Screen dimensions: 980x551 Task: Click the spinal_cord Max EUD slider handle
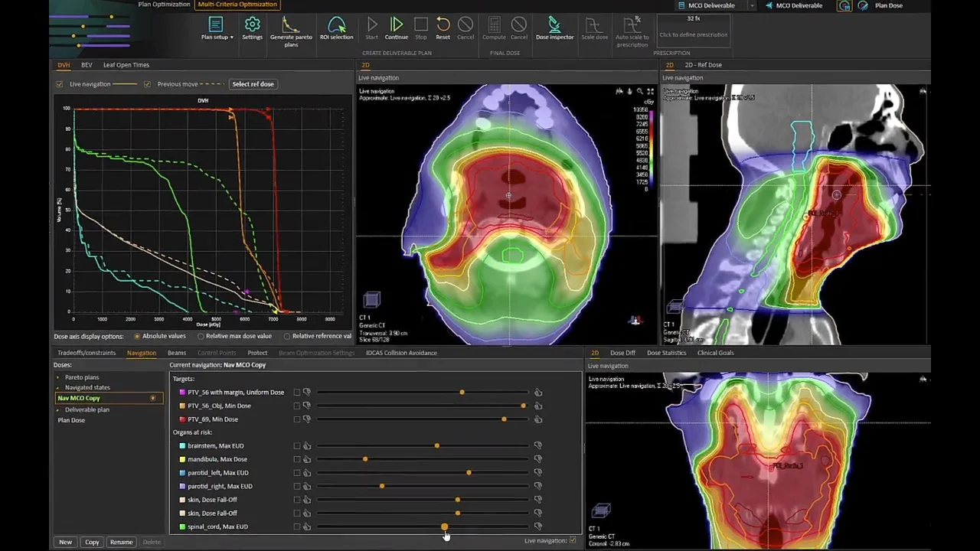(x=445, y=527)
